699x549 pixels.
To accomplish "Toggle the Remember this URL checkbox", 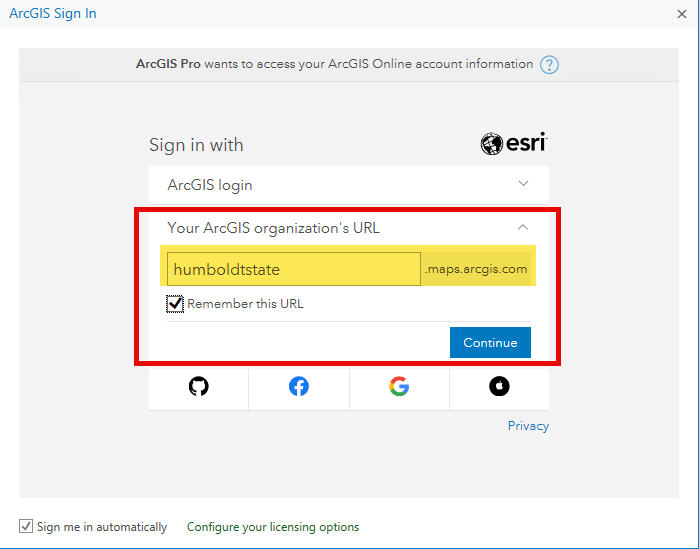I will (175, 304).
